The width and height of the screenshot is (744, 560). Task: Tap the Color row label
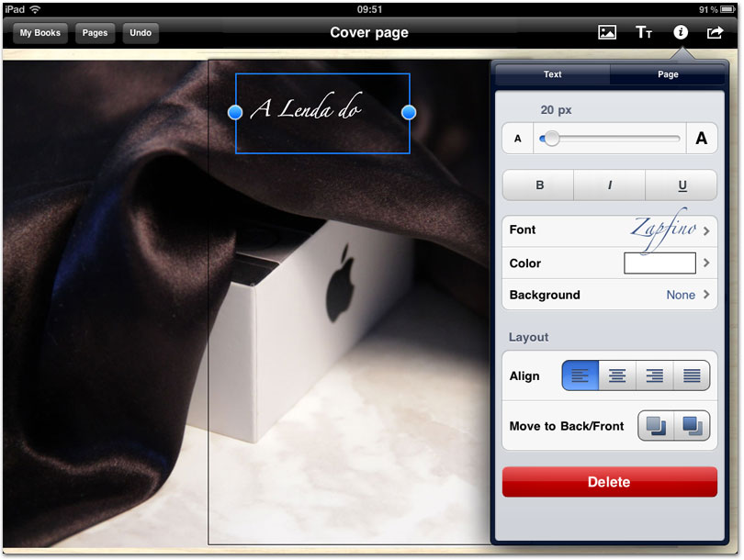click(x=525, y=263)
